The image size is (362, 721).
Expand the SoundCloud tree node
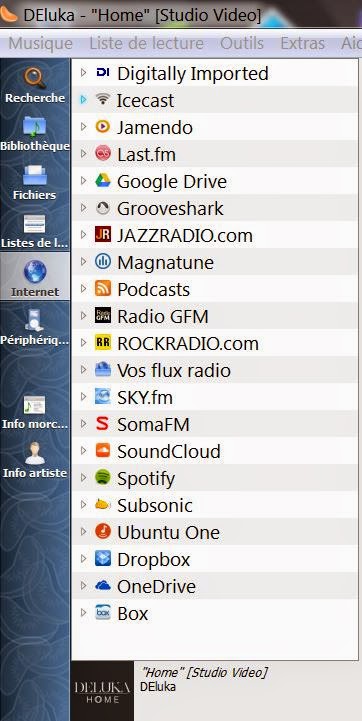point(83,451)
